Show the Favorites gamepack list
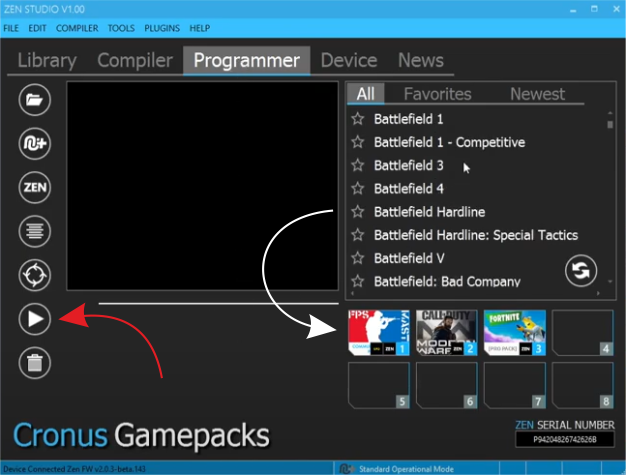Screen dimensions: 626x475 [437, 94]
